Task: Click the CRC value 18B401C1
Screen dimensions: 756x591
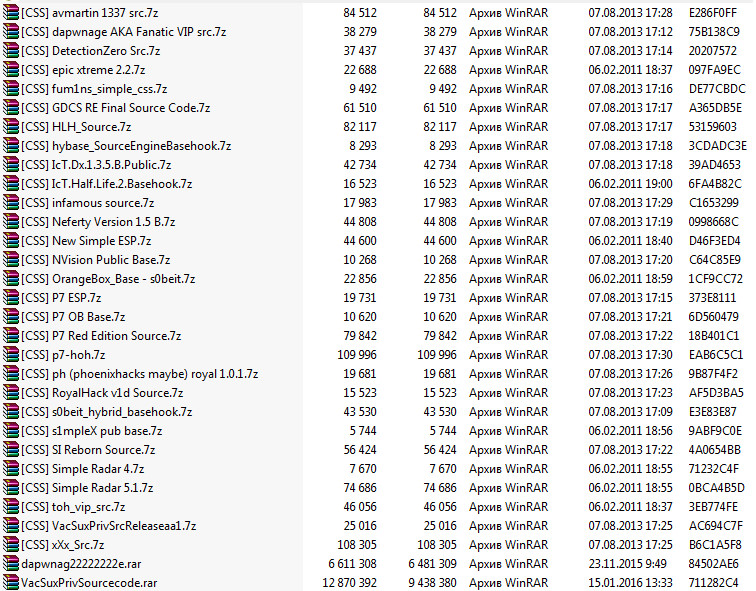Action: (714, 336)
